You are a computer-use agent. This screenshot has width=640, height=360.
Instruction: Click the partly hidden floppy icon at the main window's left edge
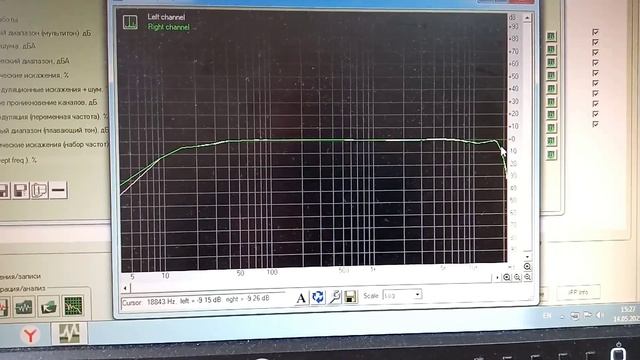[4, 191]
